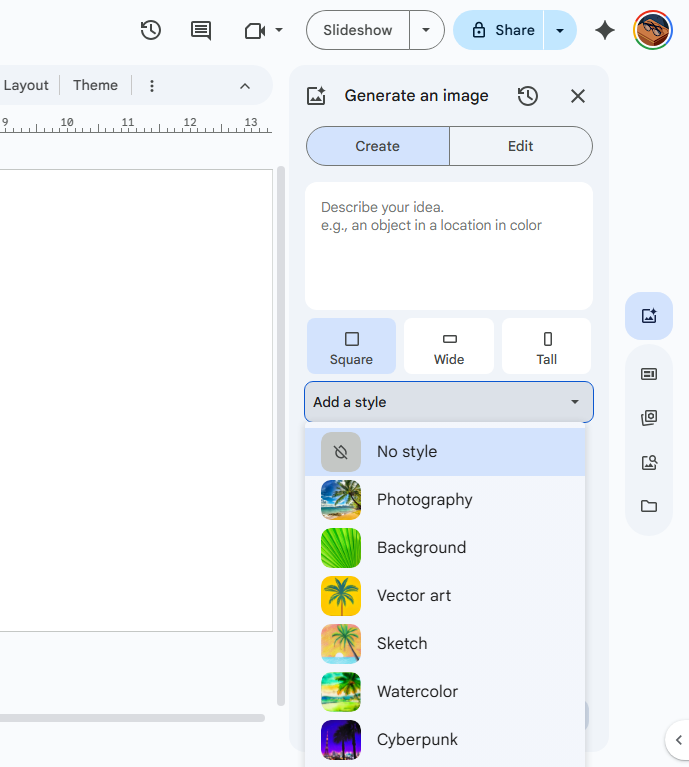The height and width of the screenshot is (767, 689).
Task: Open the Gemini sparkle icon
Action: click(605, 30)
